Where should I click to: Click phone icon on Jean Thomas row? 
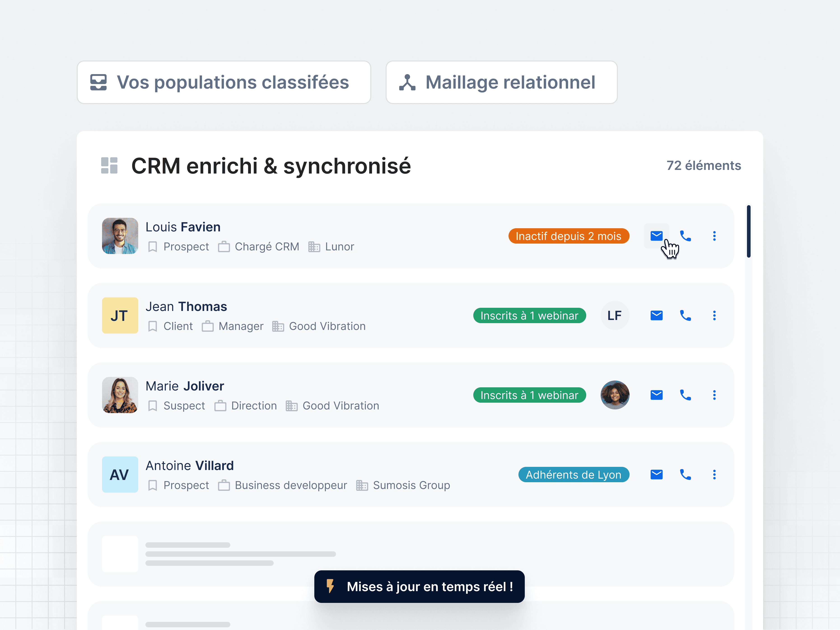(x=685, y=315)
